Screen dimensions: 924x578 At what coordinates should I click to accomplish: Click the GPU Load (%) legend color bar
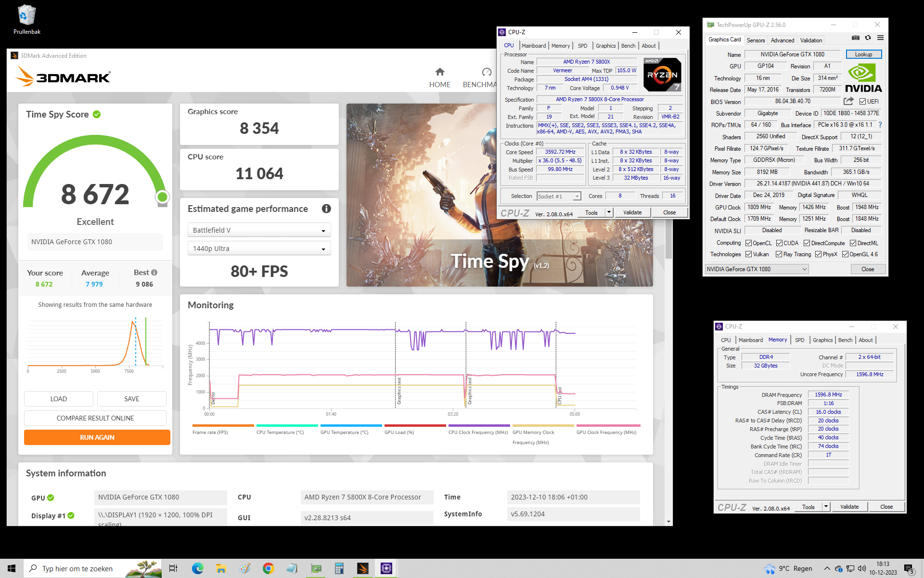pyautogui.click(x=415, y=425)
